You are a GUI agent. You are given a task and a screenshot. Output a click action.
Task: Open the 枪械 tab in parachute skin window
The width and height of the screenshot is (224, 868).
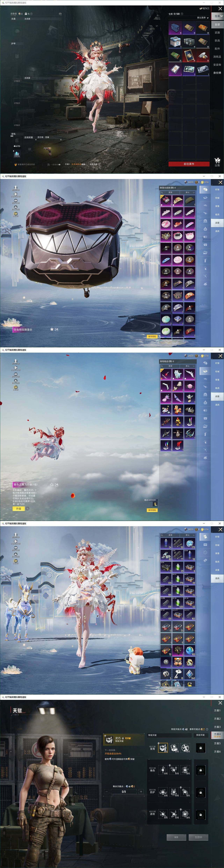pos(217,198)
